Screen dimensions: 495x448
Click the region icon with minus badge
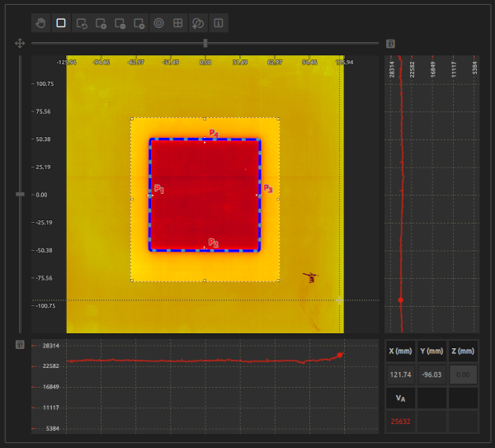120,23
